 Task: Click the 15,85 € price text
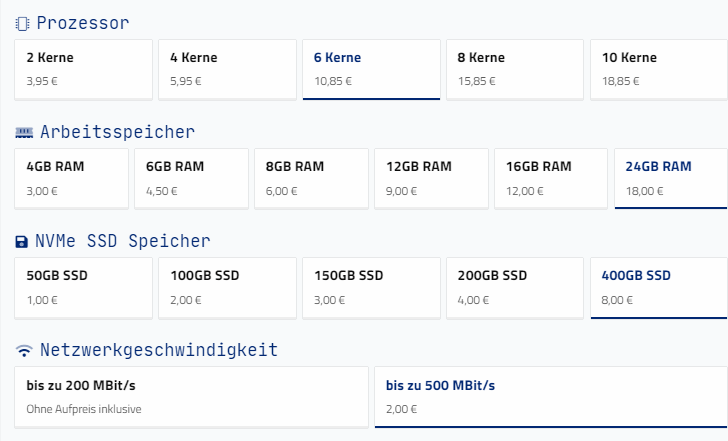pyautogui.click(x=477, y=81)
